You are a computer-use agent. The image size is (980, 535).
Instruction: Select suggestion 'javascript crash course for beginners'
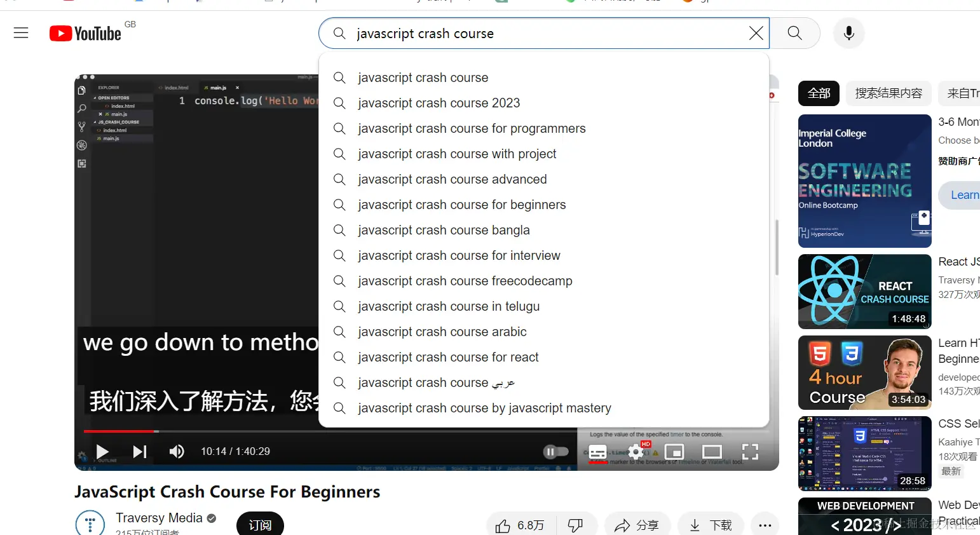point(462,205)
